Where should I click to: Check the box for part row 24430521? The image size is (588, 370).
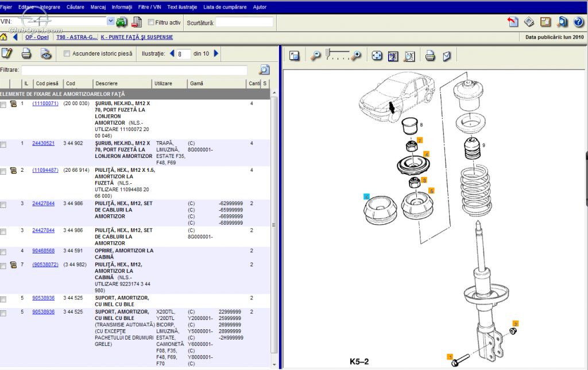click(3, 144)
